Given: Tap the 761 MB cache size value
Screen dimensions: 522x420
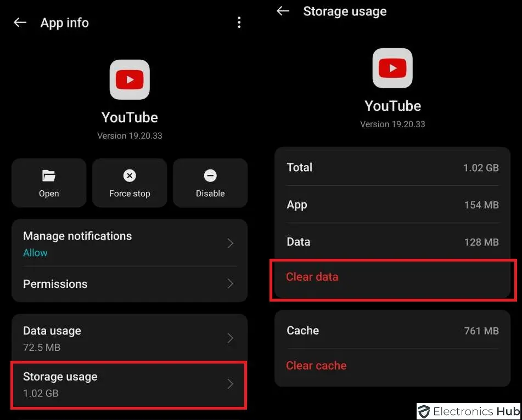Looking at the screenshot, I should (x=481, y=331).
